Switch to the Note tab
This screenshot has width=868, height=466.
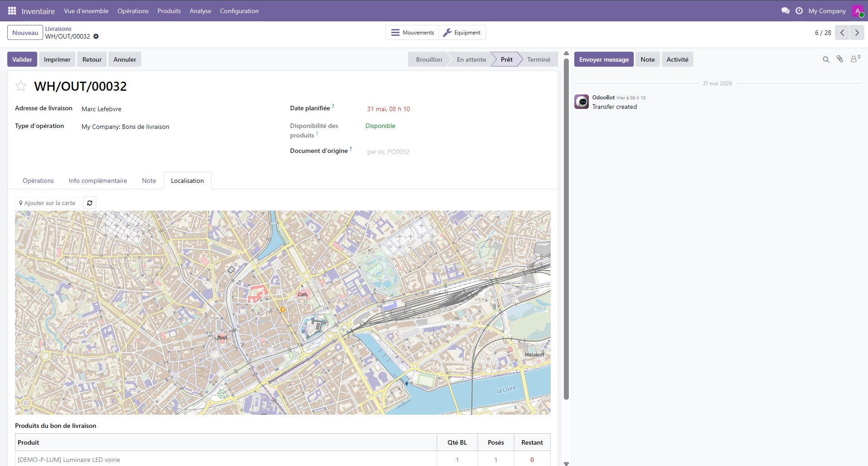point(149,181)
